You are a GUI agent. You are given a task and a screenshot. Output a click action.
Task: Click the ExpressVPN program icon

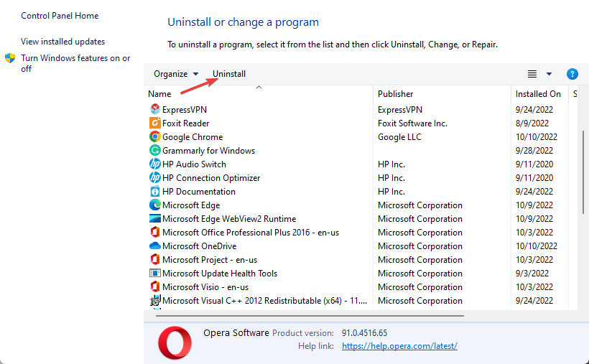154,110
